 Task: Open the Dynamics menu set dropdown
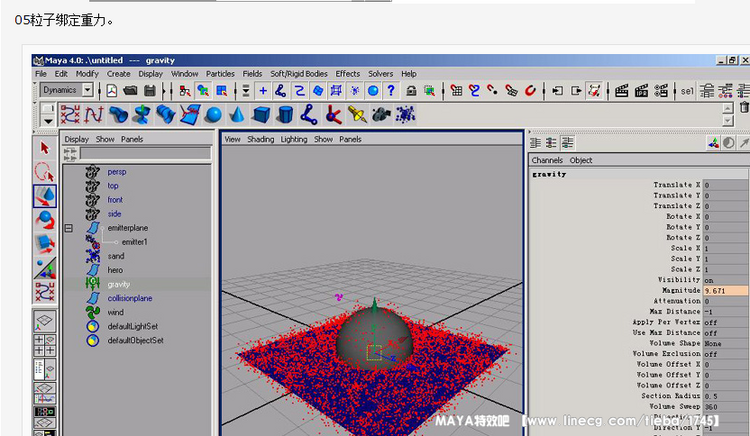click(x=88, y=90)
